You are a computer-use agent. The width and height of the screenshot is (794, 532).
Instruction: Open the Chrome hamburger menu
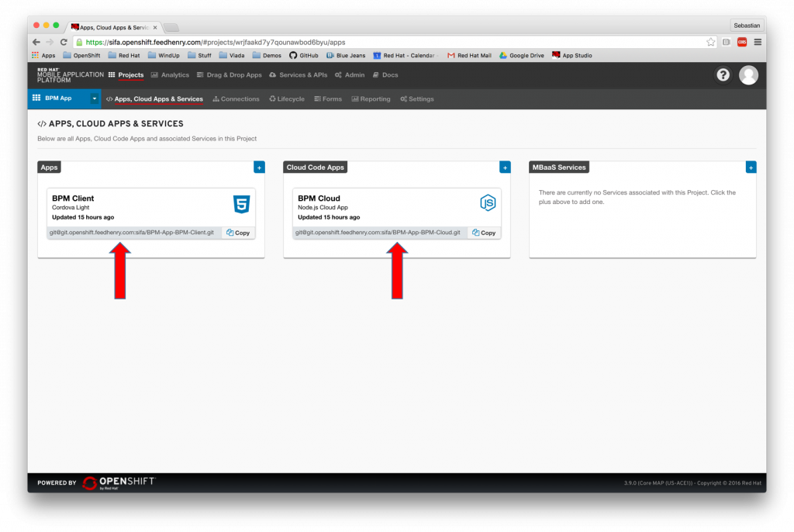(758, 42)
